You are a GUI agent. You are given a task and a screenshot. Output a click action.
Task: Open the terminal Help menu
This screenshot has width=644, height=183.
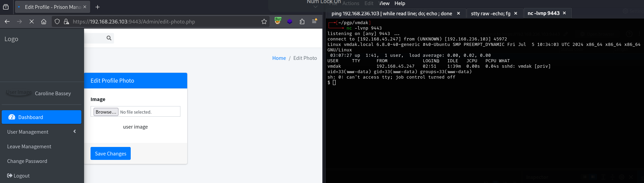(400, 3)
